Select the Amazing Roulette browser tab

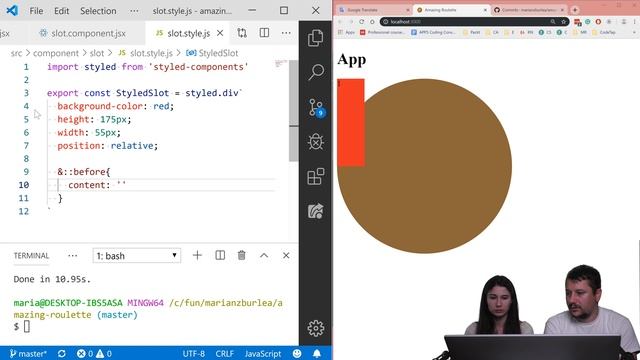[x=451, y=10]
